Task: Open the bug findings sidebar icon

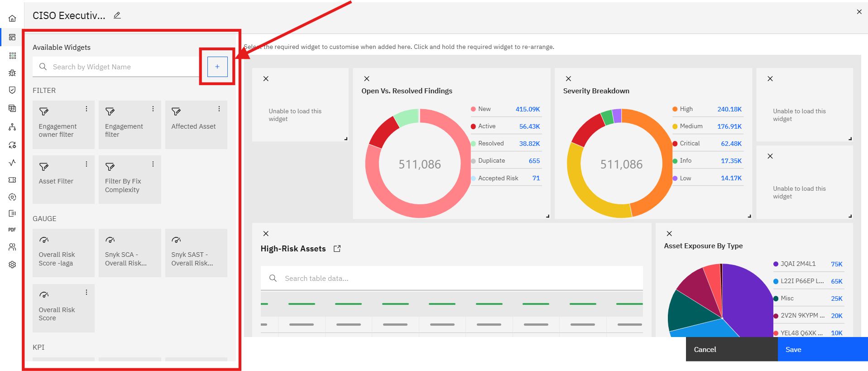Action: tap(12, 72)
